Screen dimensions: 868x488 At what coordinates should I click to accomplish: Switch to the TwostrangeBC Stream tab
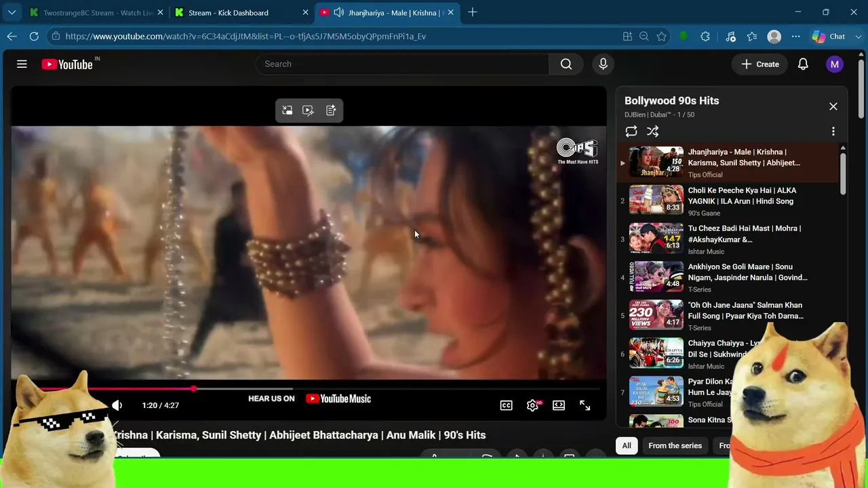click(x=96, y=12)
